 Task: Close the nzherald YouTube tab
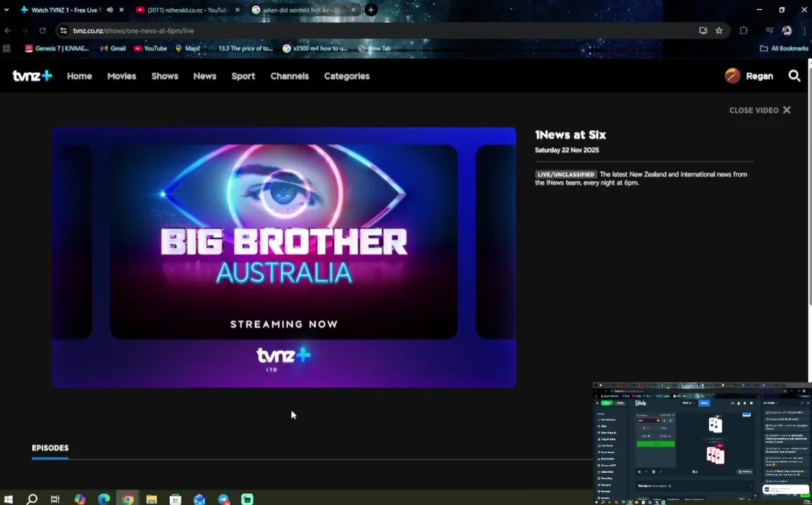tap(237, 10)
